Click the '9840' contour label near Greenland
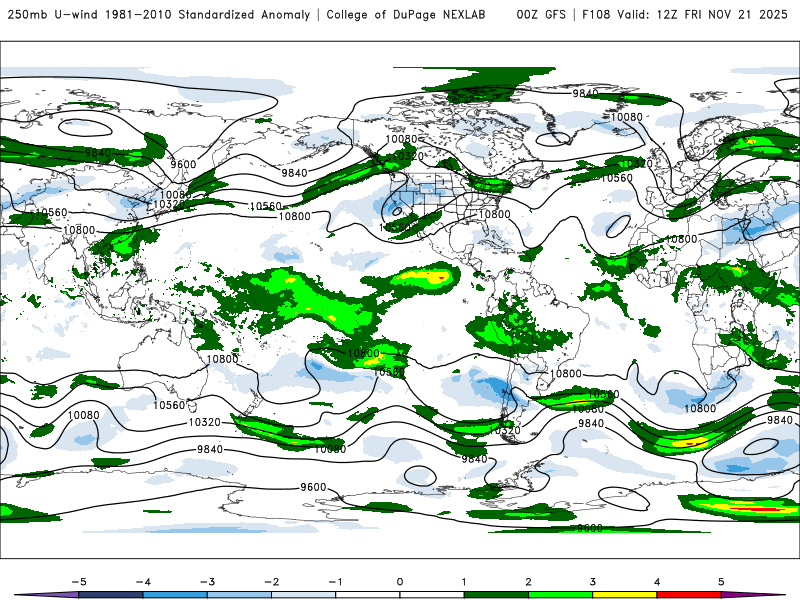This screenshot has height=600, width=800. pyautogui.click(x=585, y=93)
